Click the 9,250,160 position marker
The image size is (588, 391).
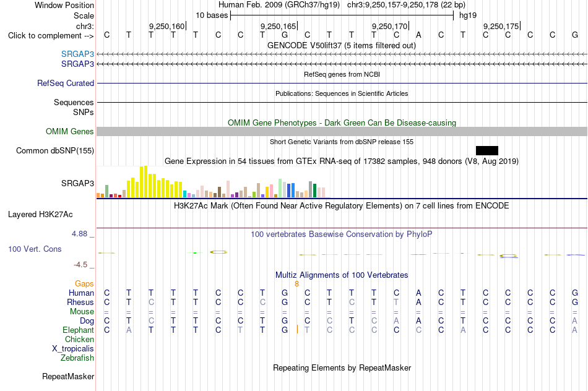tap(167, 26)
